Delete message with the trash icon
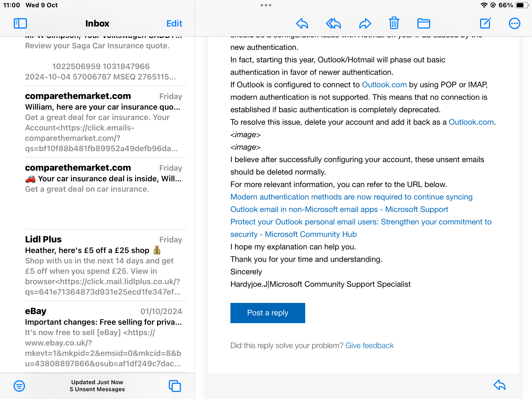This screenshot has width=532, height=399. 394,23
